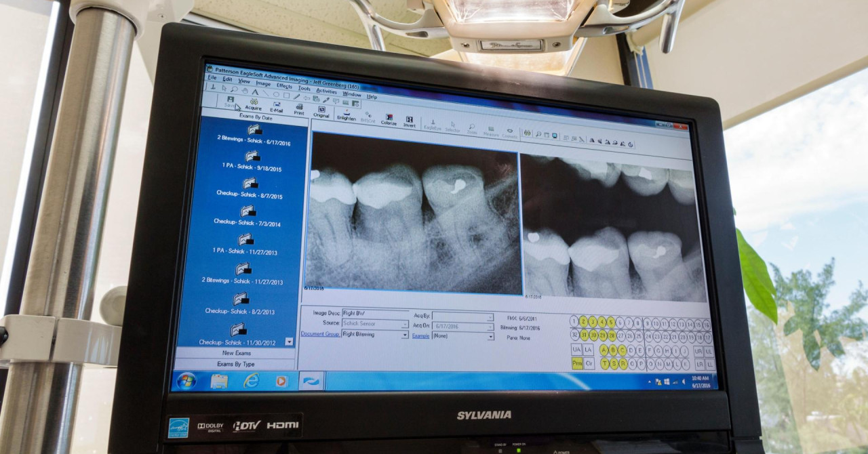Open the Activities menu
This screenshot has width=868, height=454.
[326, 90]
